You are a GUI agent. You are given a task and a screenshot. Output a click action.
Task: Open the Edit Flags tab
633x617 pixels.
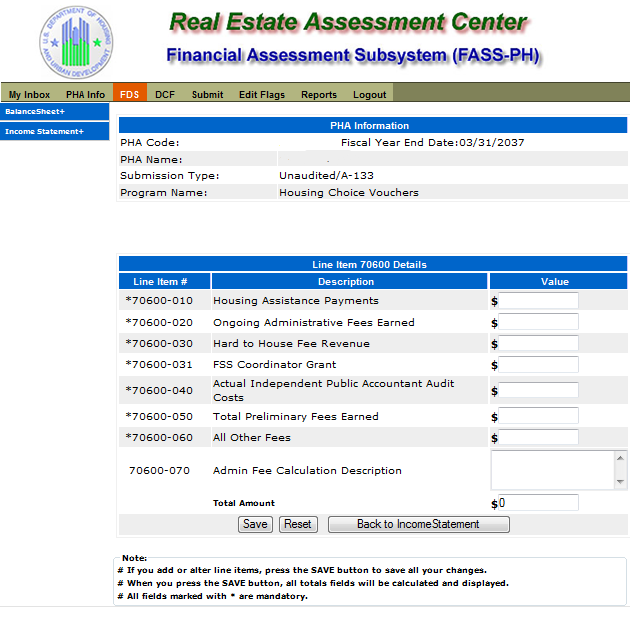point(262,94)
